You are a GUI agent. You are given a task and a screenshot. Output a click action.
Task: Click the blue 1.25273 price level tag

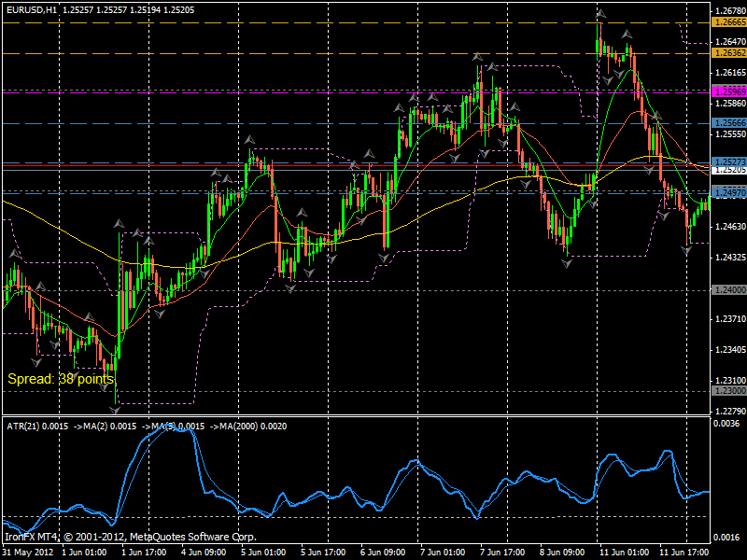(x=727, y=161)
